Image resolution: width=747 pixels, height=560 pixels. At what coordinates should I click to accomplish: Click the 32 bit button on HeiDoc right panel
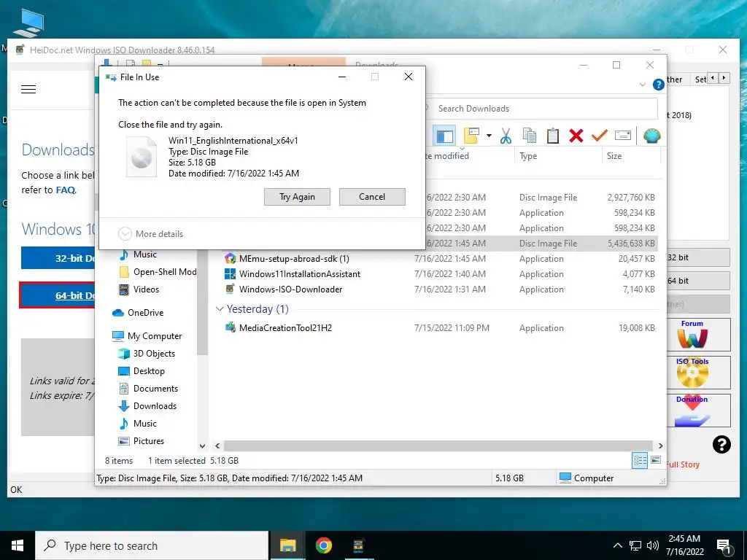[x=698, y=257]
